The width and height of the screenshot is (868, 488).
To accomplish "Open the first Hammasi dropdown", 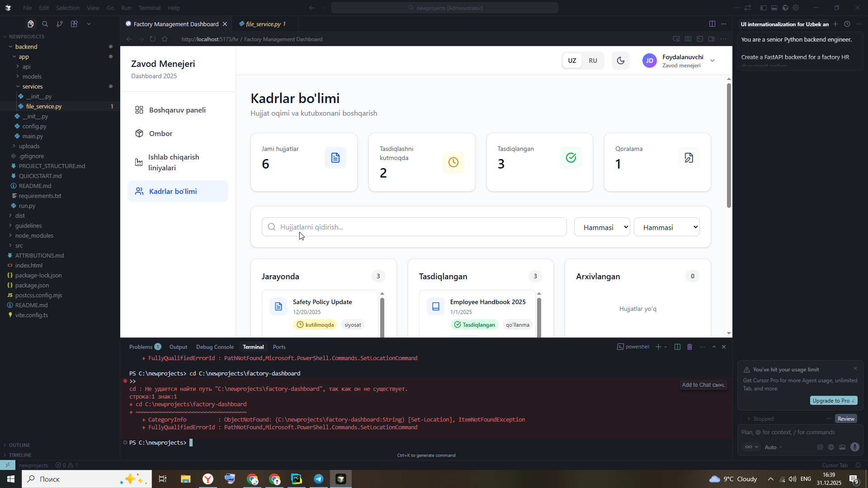I will [x=602, y=227].
